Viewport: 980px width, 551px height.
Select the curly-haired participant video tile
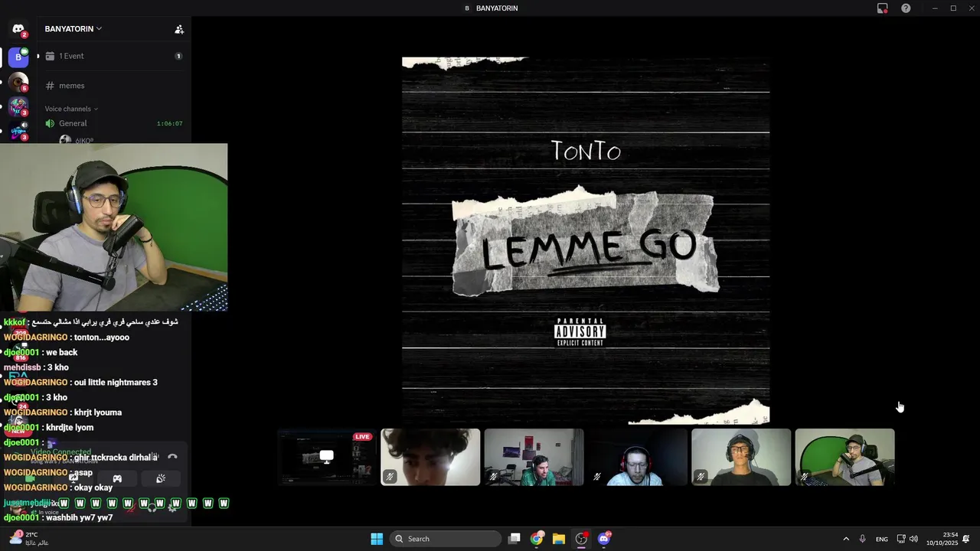(430, 457)
